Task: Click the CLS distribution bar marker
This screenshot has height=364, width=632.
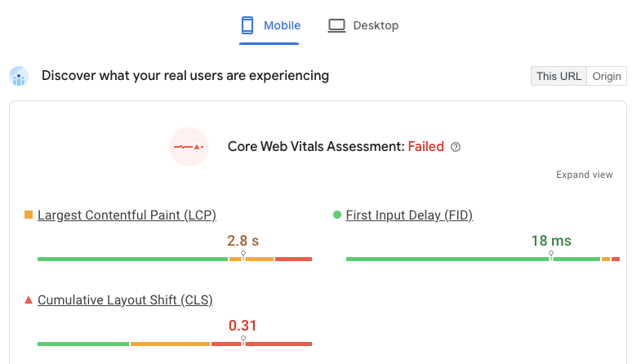Action: click(243, 340)
